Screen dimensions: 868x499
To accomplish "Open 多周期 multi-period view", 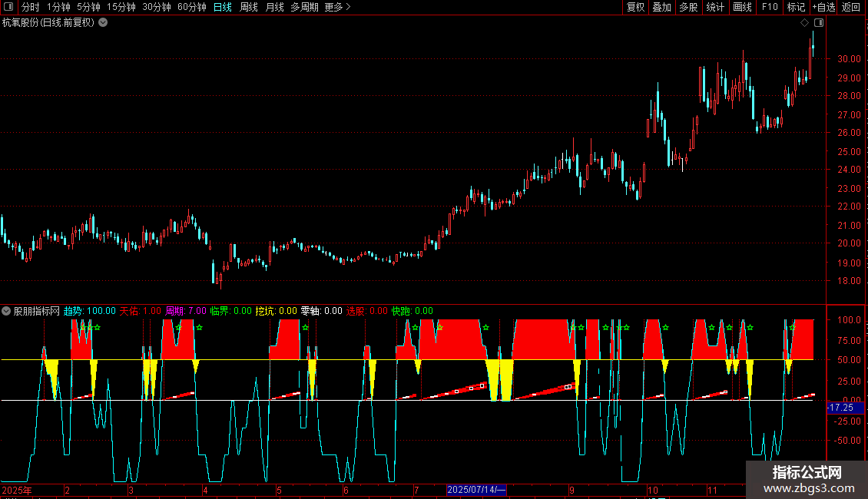I will (x=304, y=7).
